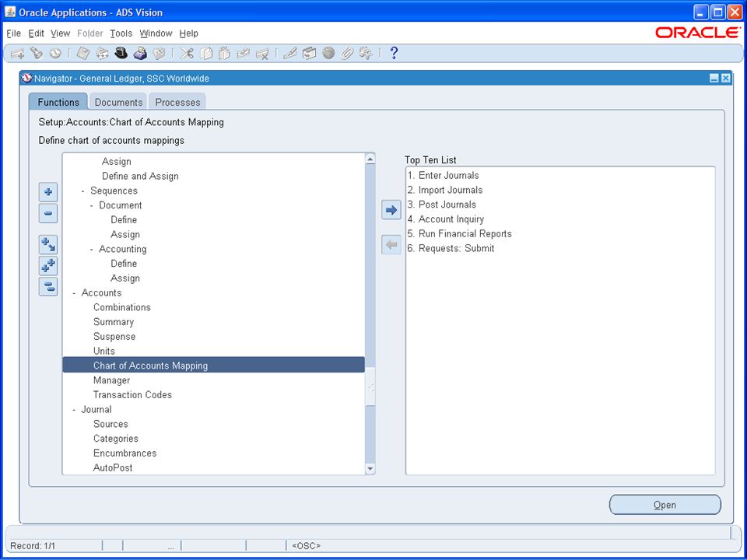Click the Copy toolbar icon
This screenshot has height=560, width=747.
coord(205,54)
